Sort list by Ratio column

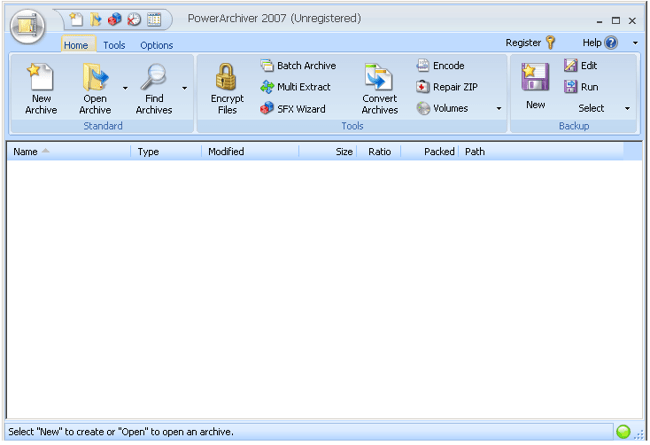point(378,151)
